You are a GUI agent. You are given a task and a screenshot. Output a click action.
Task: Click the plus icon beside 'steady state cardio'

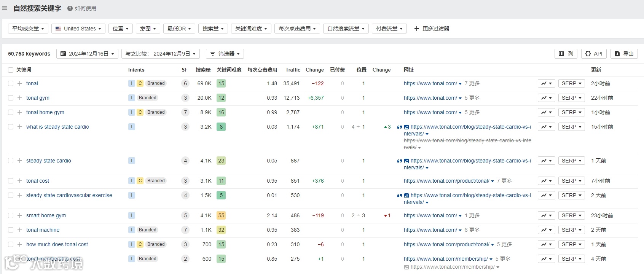20,161
